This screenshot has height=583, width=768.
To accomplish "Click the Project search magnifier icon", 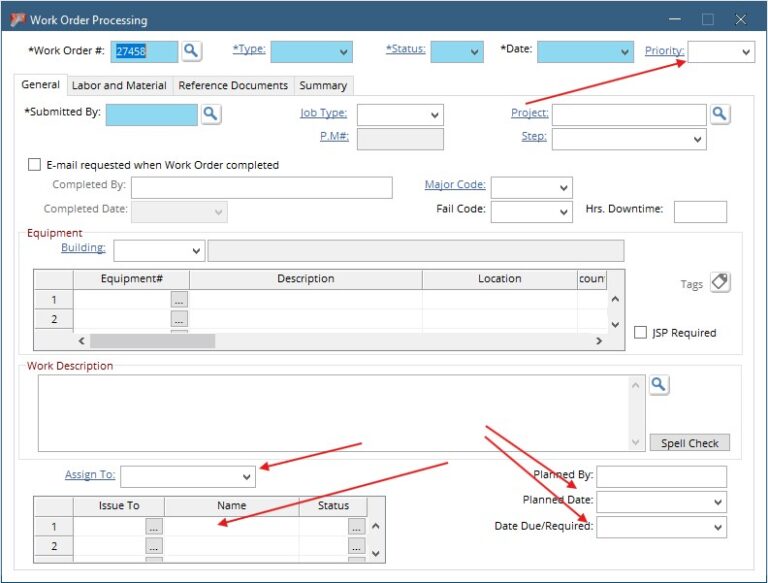I will pos(720,114).
